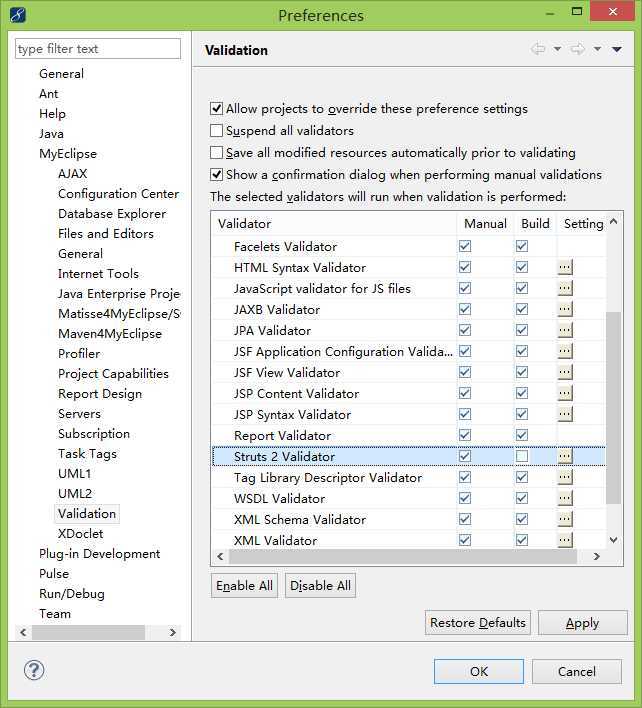Go back to the previous preference page
The image size is (642, 708).
(x=538, y=49)
